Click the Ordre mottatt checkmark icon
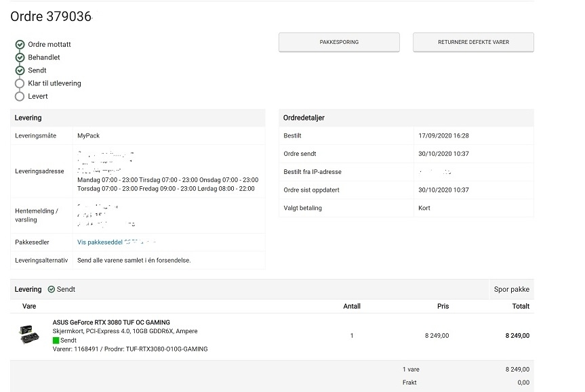Image resolution: width=585 pixels, height=392 pixels. click(x=20, y=45)
